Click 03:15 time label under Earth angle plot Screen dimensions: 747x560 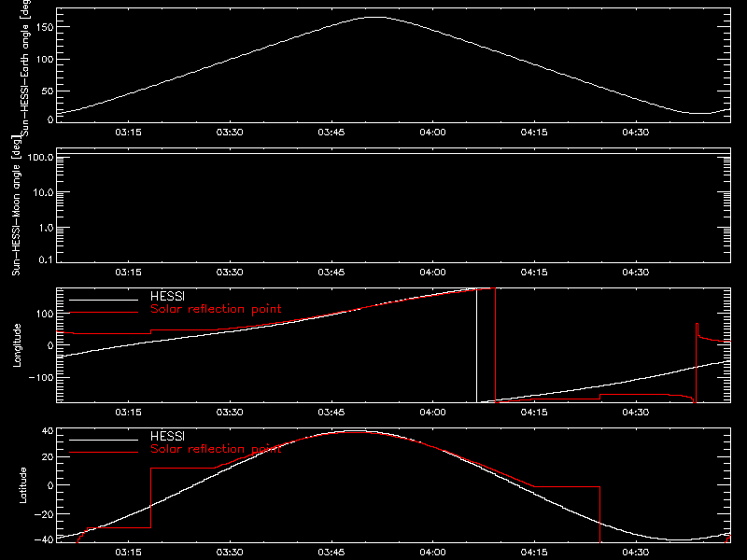[128, 133]
